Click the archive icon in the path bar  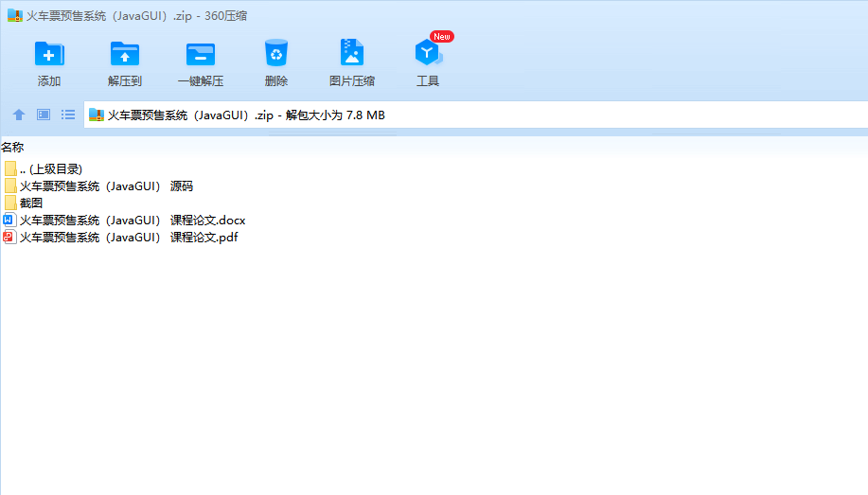pyautogui.click(x=97, y=115)
